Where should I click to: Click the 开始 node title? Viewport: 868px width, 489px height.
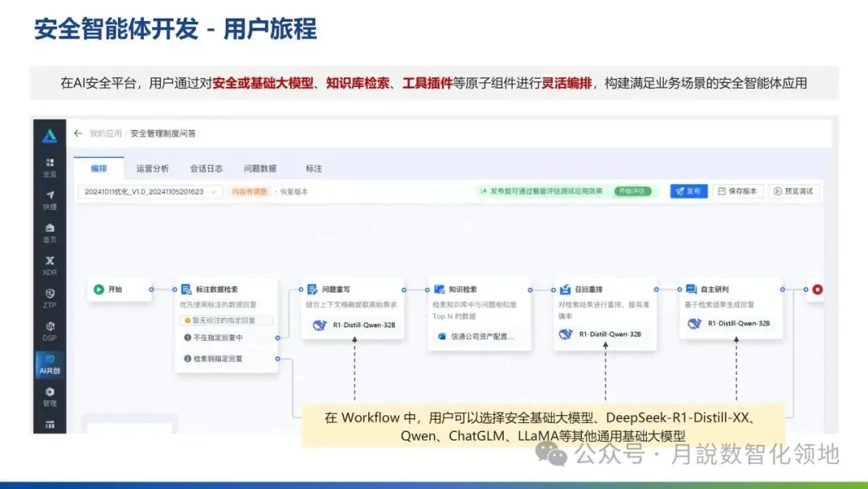(x=115, y=289)
